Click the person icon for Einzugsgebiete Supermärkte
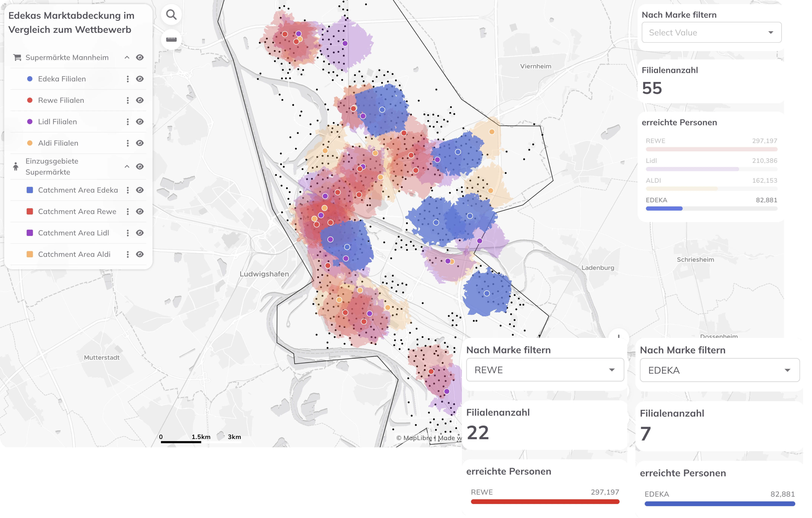 15,166
